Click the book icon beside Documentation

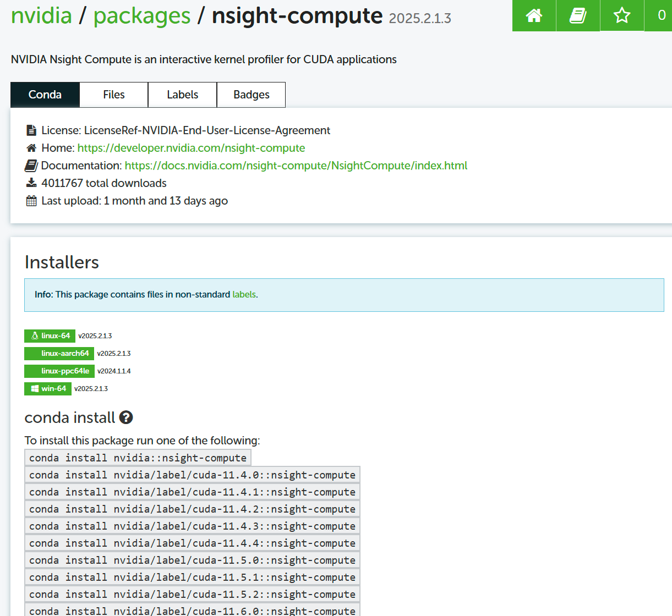(31, 166)
